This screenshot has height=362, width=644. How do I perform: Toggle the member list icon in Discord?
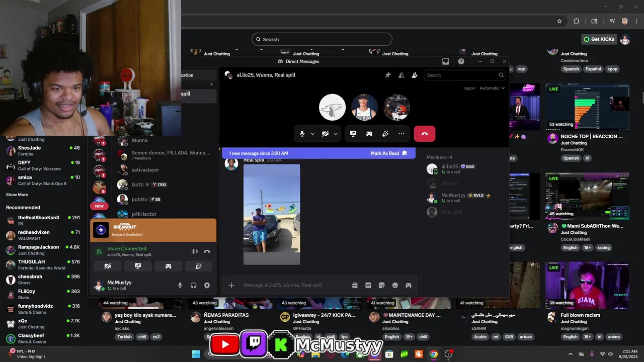(x=414, y=75)
